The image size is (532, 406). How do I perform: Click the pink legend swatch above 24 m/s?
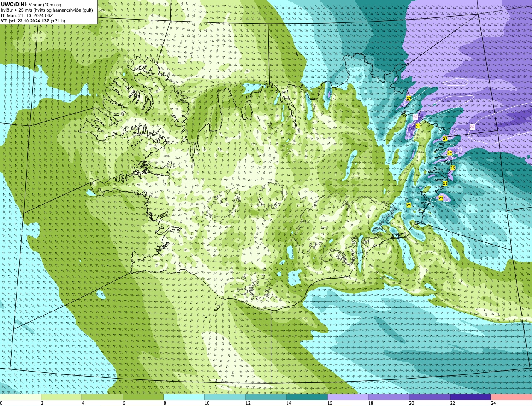(511, 397)
